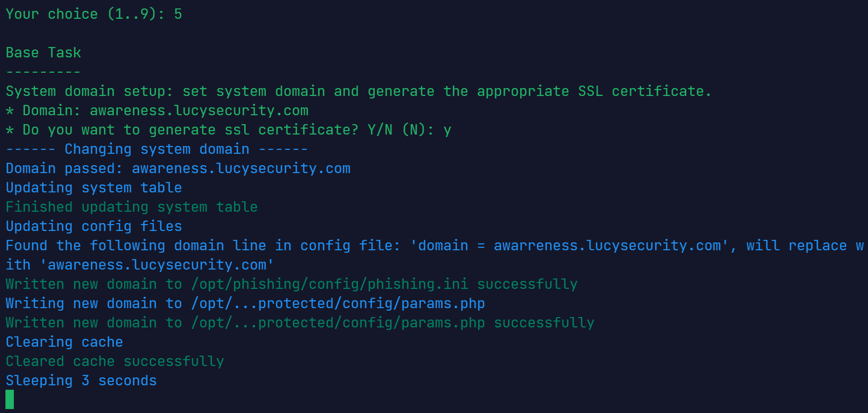Click the dashed underline below Base Task

coord(43,72)
